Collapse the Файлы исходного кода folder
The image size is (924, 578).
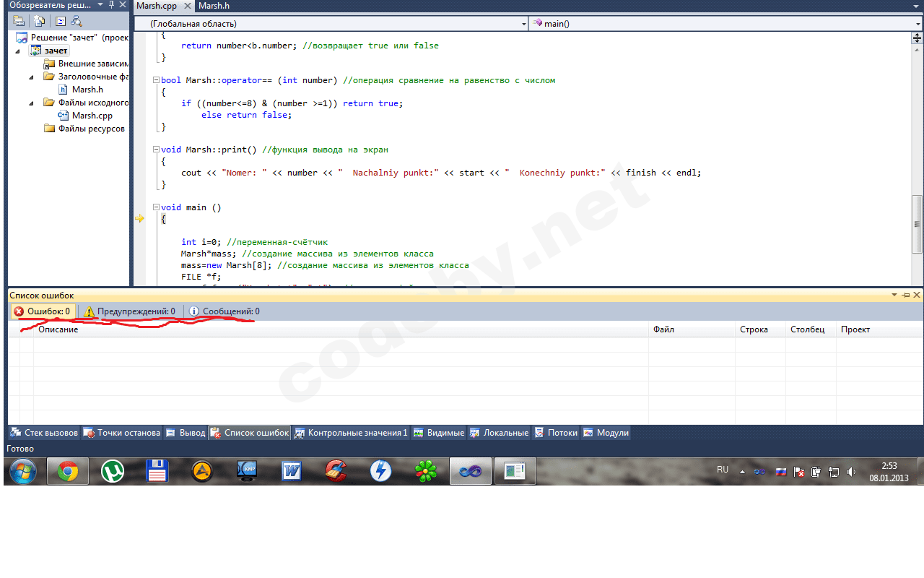tap(32, 103)
